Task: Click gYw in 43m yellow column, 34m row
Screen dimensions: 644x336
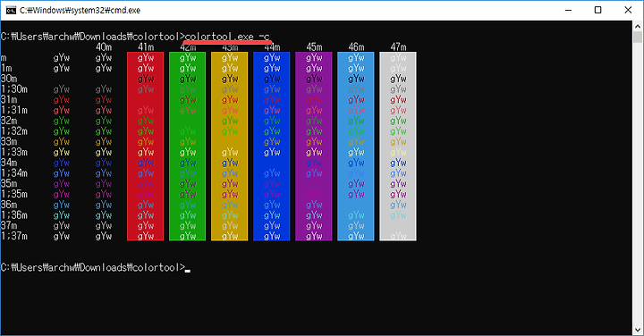Action: 230,163
